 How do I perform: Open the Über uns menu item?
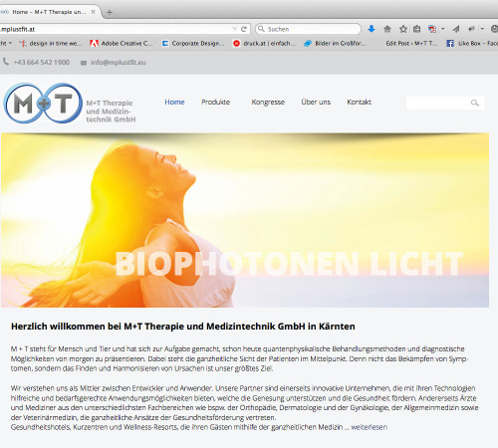pos(316,103)
